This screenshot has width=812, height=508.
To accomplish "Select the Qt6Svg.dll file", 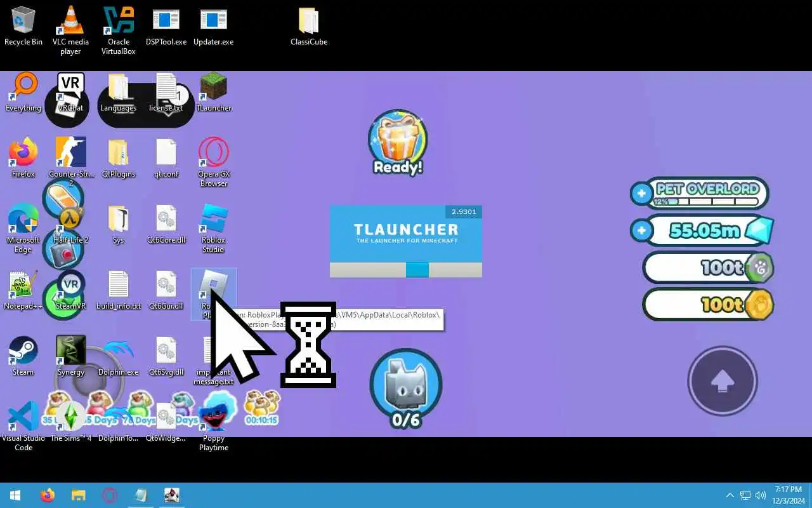I will click(x=166, y=357).
